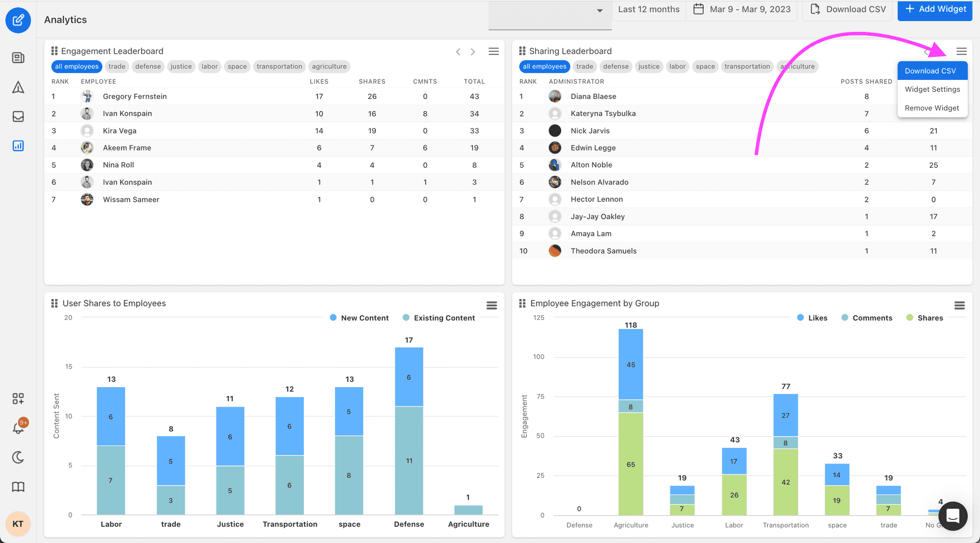The height and width of the screenshot is (543, 980).
Task: Open the Last 12 months selector
Action: tap(649, 9)
